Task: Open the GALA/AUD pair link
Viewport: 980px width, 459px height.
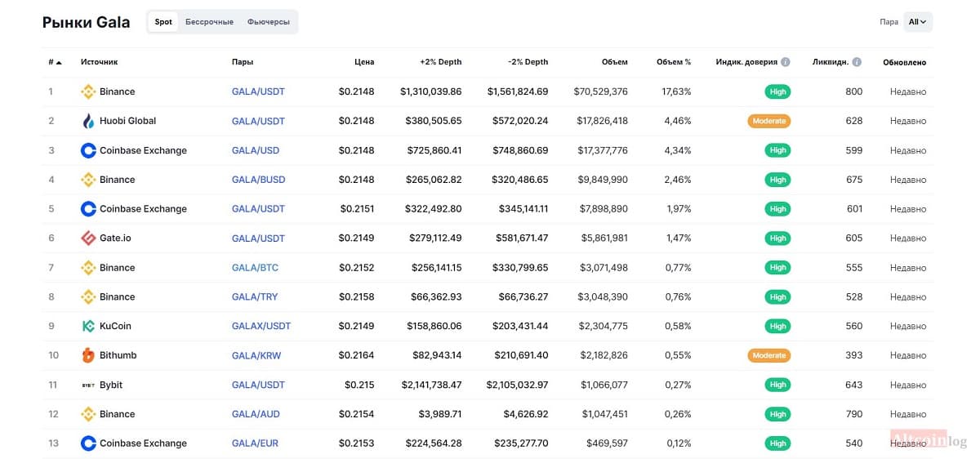Action: (x=256, y=414)
